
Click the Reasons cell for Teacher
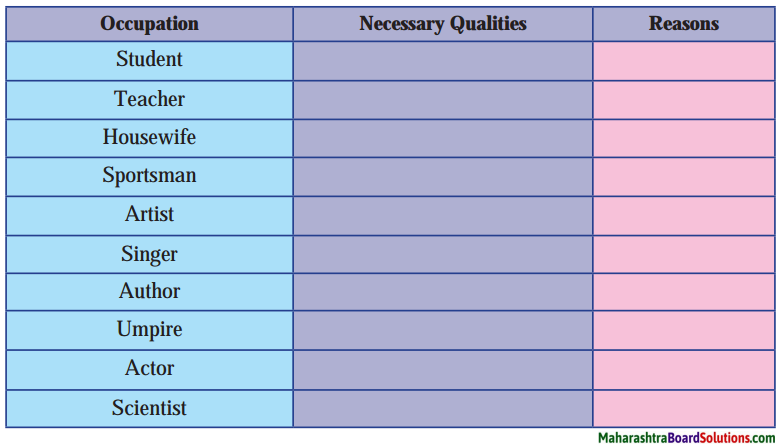tap(684, 100)
